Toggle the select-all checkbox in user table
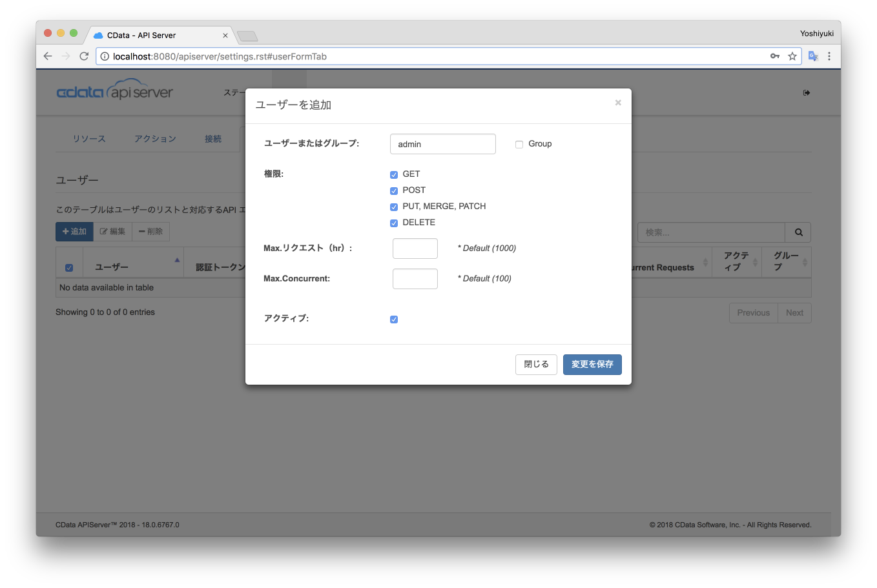Image resolution: width=877 pixels, height=588 pixels. click(x=69, y=268)
